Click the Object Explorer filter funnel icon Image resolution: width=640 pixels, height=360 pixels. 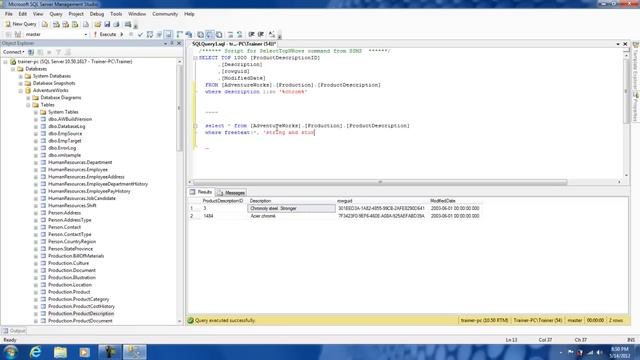pos(58,52)
